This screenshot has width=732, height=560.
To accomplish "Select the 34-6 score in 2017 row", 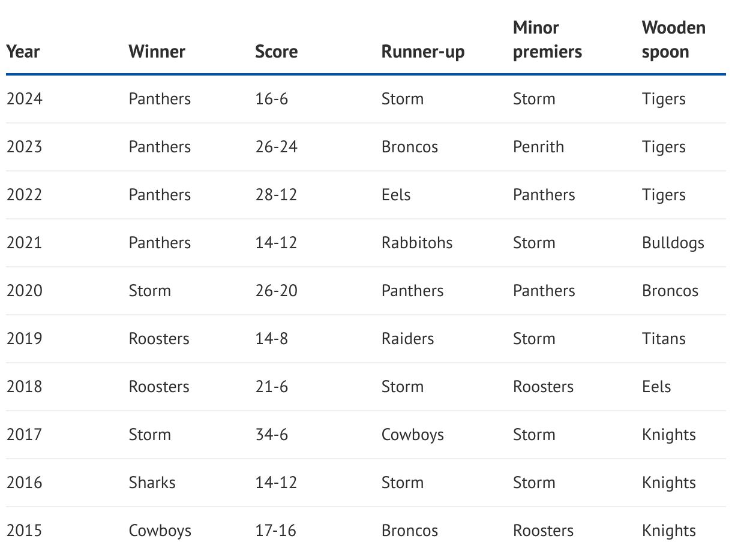I will [x=272, y=435].
